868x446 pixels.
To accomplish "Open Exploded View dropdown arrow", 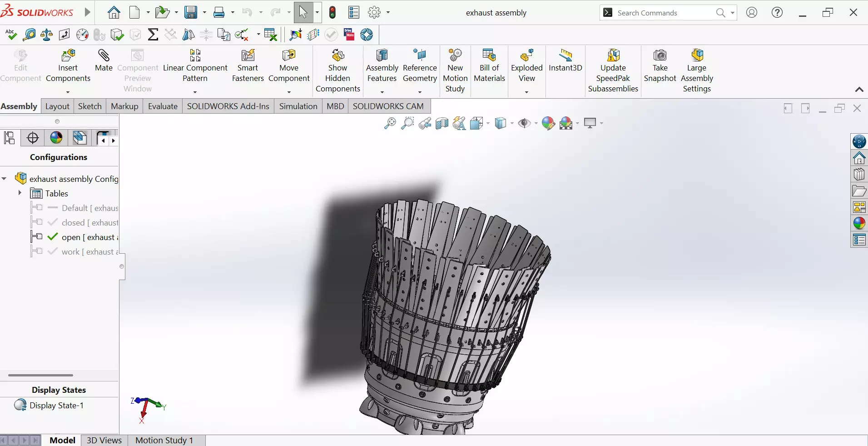I will pyautogui.click(x=527, y=92).
